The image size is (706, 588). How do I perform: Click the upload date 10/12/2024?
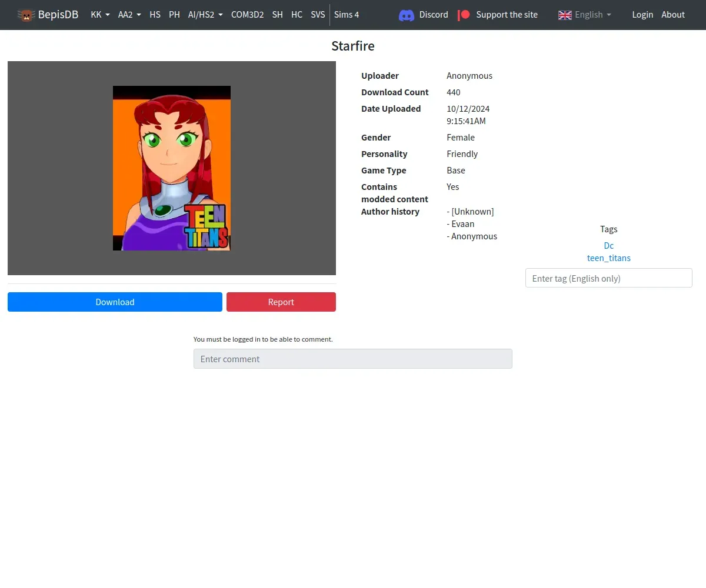click(x=468, y=109)
